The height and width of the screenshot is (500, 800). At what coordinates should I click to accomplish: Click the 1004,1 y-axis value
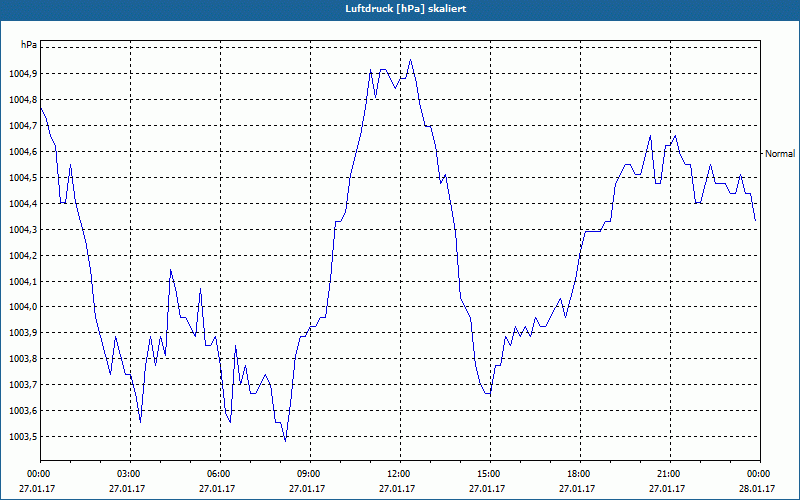coord(23,282)
